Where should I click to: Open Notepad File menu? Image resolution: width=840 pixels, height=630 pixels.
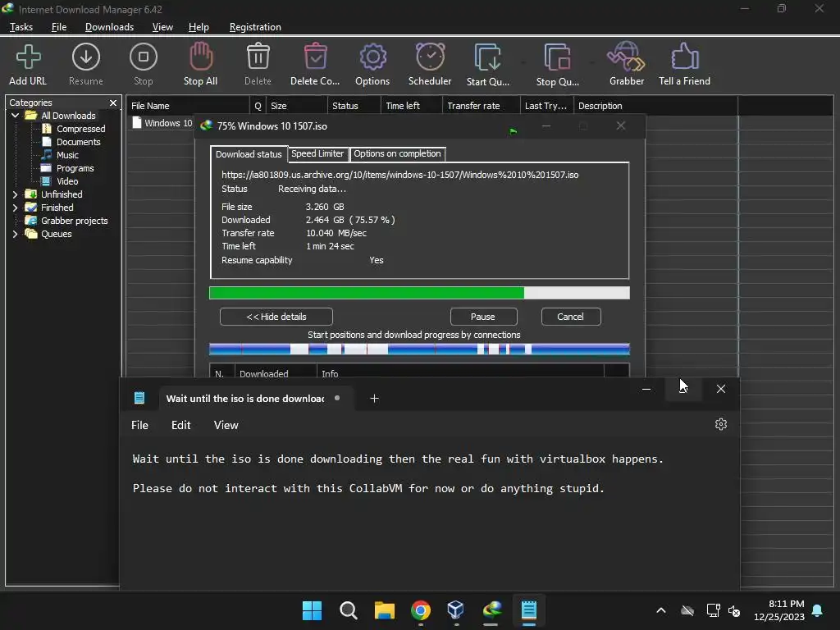pyautogui.click(x=139, y=425)
